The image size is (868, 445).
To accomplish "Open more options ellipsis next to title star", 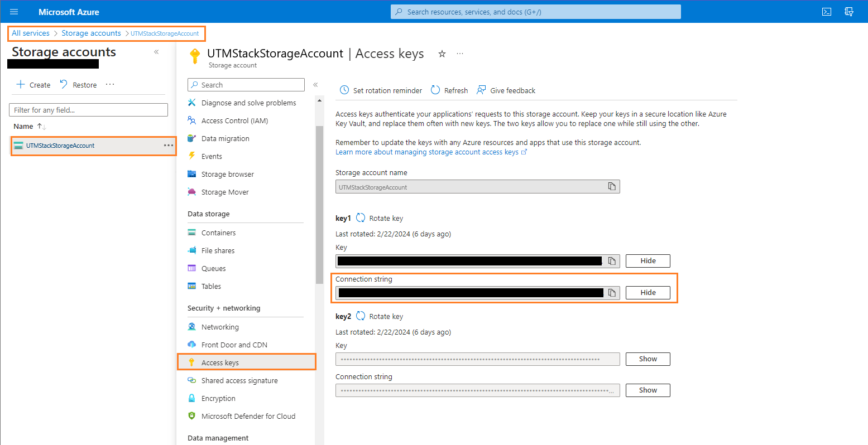I will point(460,54).
